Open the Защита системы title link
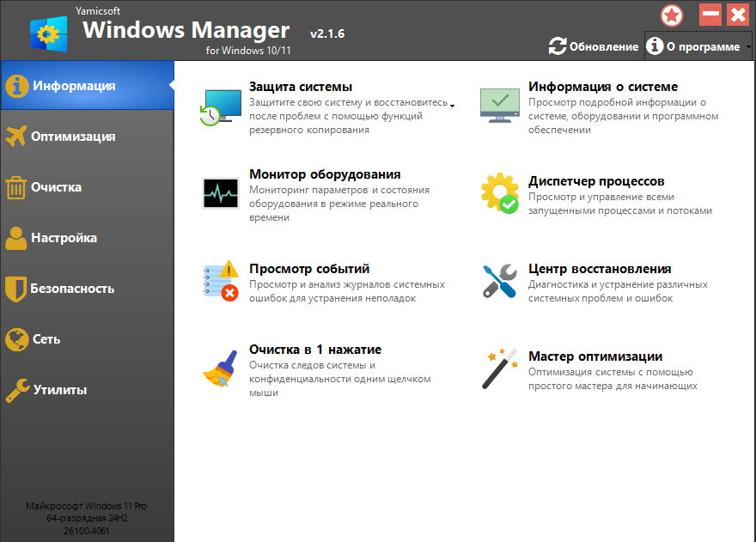 click(301, 87)
